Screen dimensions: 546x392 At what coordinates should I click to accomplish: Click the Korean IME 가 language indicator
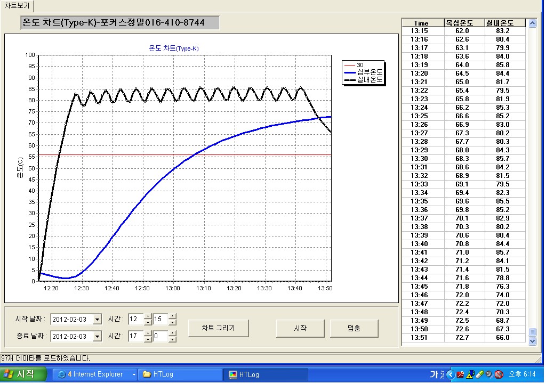[434, 374]
